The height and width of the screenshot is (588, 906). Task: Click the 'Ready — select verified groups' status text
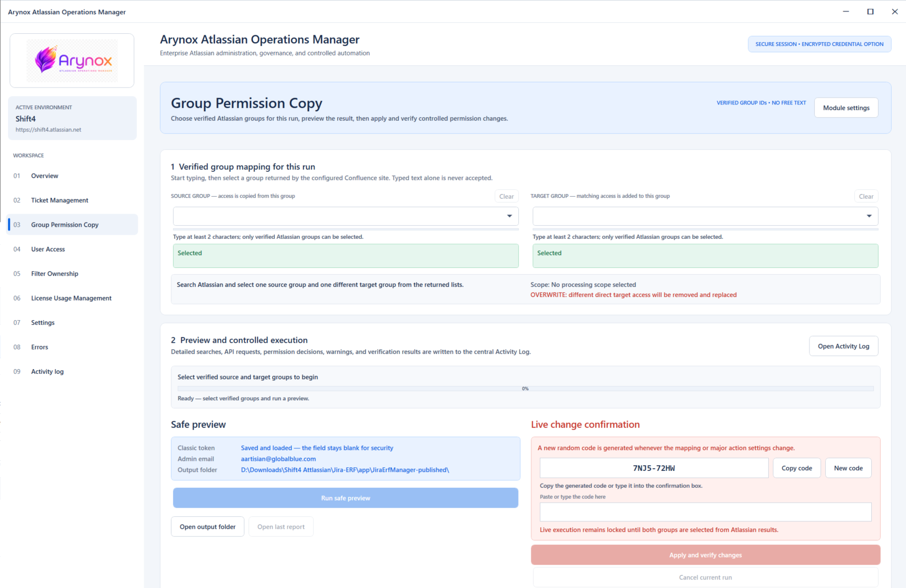click(243, 399)
